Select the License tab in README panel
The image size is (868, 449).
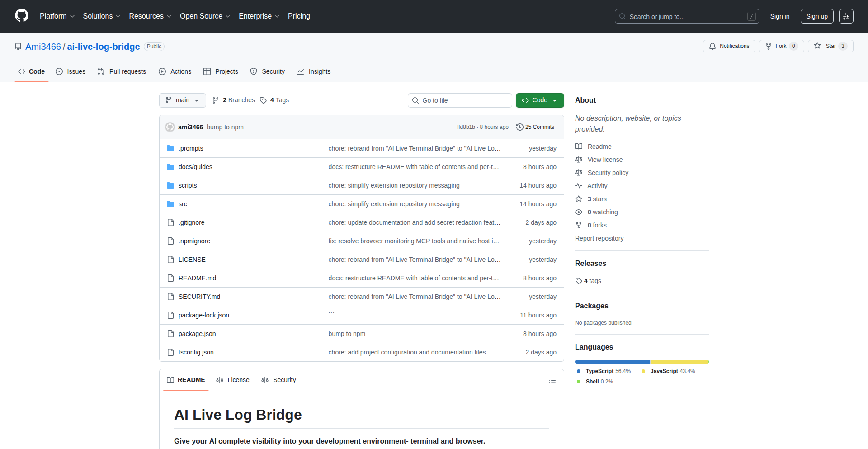click(x=233, y=380)
